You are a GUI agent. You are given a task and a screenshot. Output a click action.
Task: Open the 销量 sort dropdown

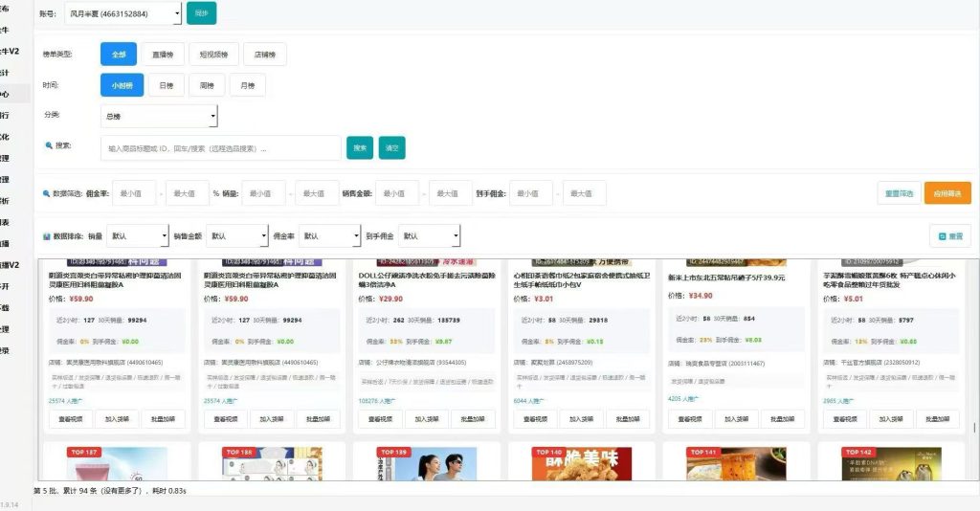(x=138, y=236)
